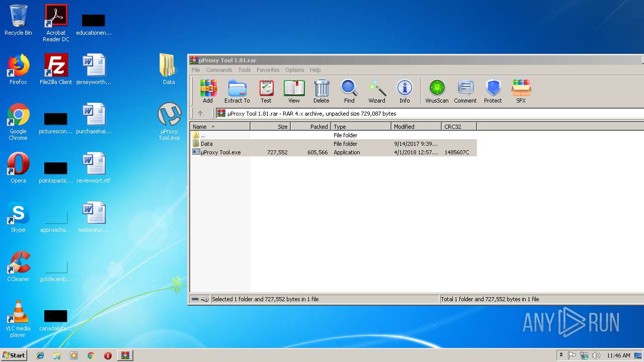
Task: Sort file list by Size column
Action: click(x=271, y=127)
